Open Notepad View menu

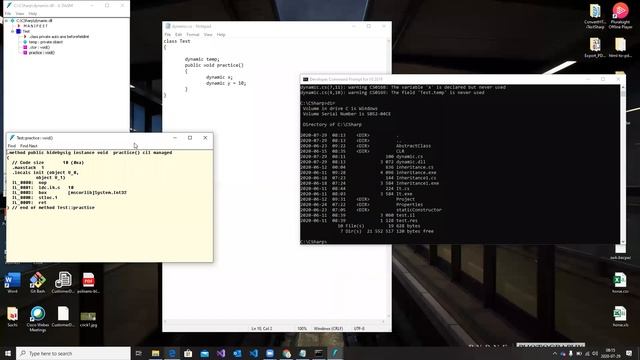tap(208, 35)
